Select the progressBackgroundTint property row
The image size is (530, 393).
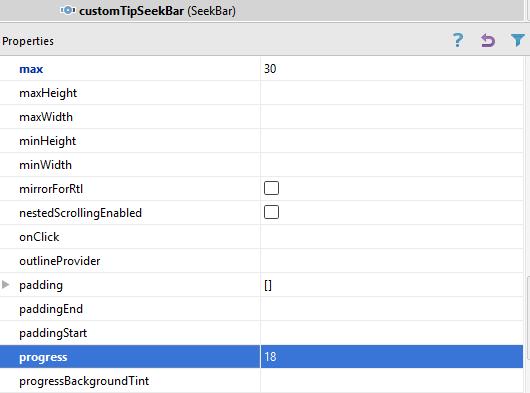(262, 380)
